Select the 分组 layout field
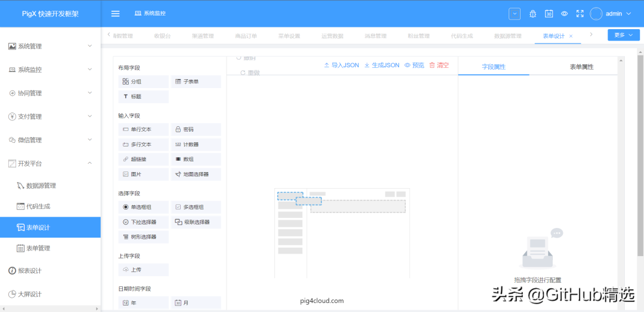Screen dimensions: 644x312 coord(143,82)
